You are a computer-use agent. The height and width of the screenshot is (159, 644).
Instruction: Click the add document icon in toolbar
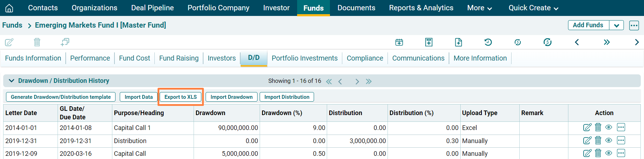click(458, 42)
